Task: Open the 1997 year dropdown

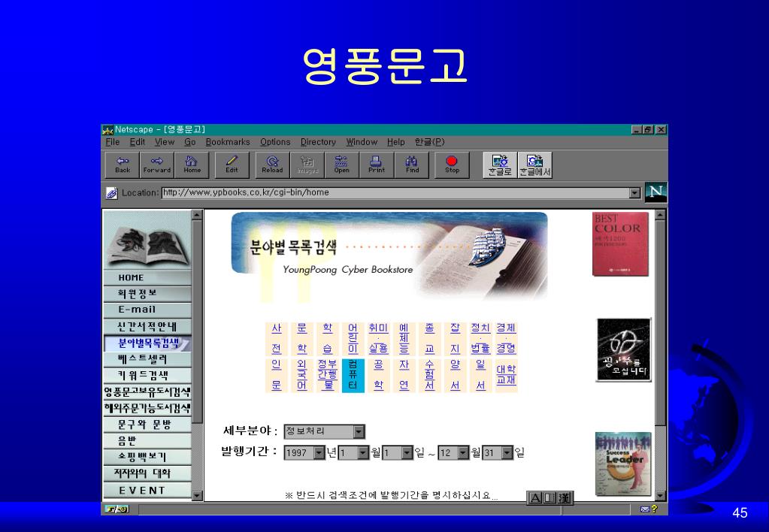Action: pos(319,452)
